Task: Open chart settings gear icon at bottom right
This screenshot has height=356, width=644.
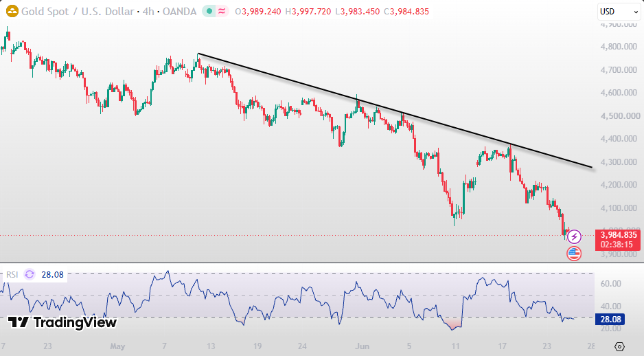Action: pos(619,346)
